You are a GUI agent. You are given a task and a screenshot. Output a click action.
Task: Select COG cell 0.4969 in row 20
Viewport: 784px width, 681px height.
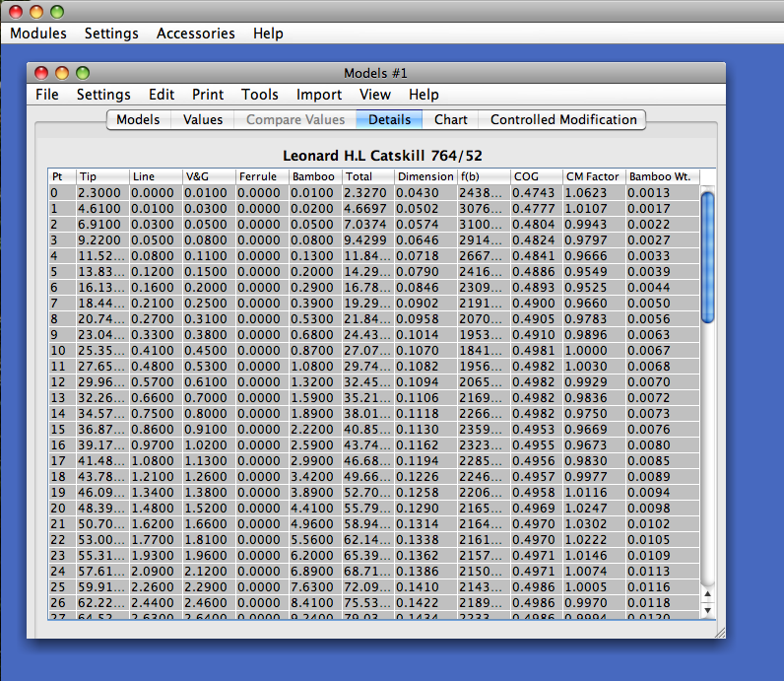coord(537,508)
